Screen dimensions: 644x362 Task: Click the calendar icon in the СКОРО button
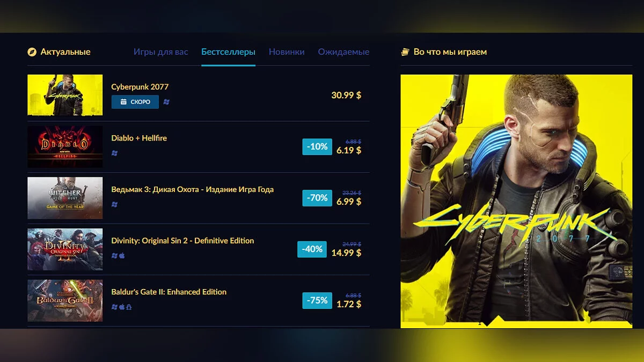coord(123,102)
